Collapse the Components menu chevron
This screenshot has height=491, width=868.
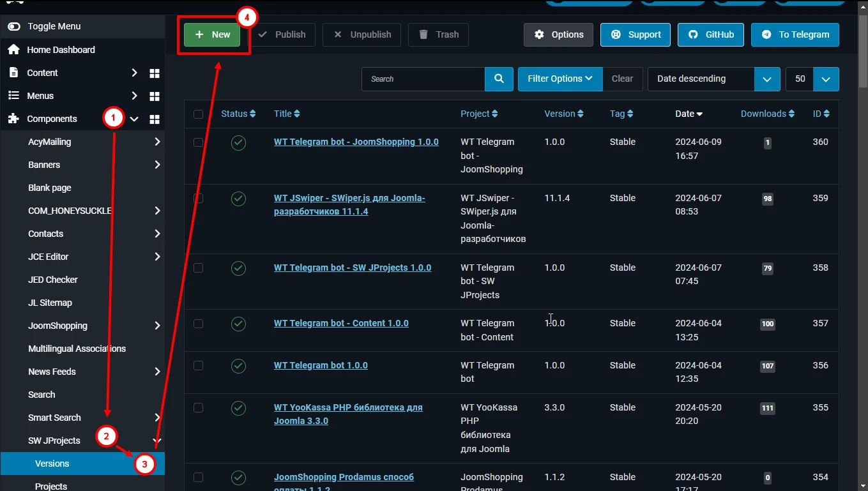(134, 119)
